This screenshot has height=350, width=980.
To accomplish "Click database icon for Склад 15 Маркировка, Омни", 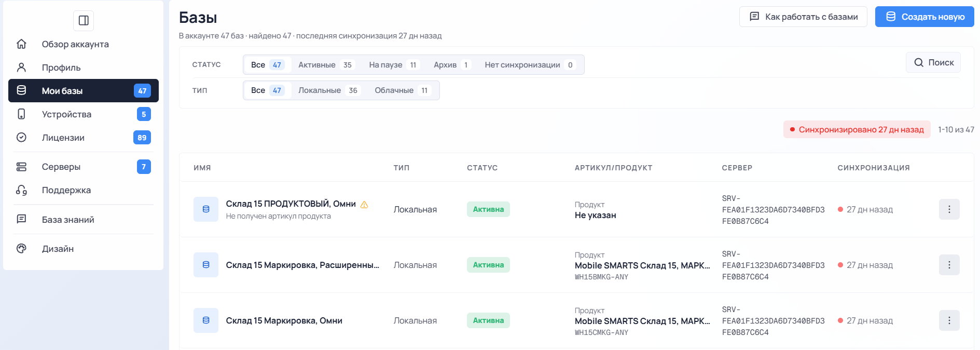I will click(206, 320).
